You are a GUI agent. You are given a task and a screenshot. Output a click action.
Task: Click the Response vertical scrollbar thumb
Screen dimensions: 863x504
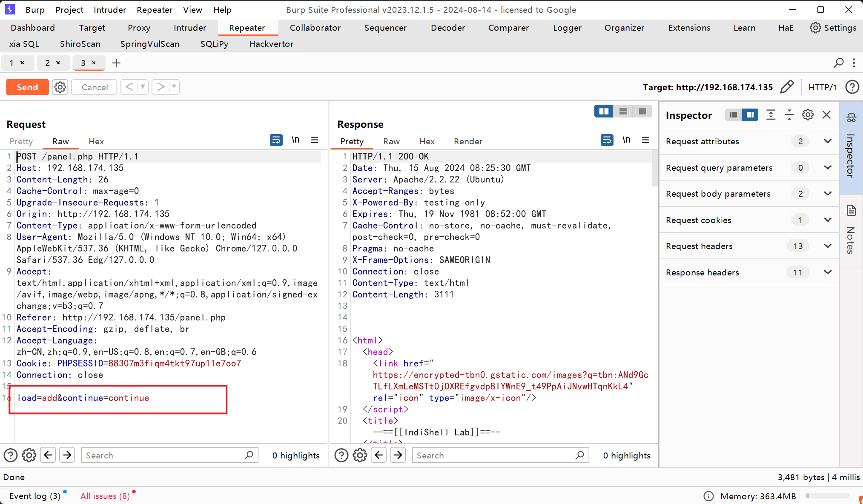point(655,169)
